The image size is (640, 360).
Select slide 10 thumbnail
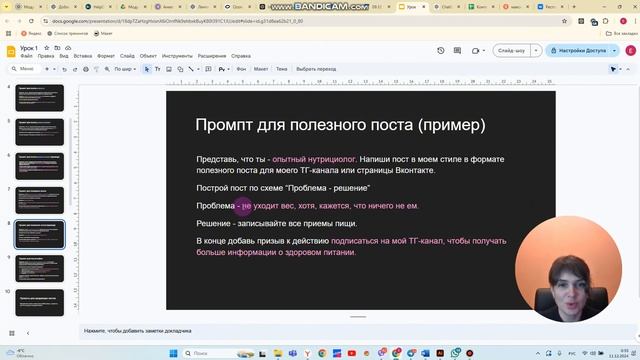click(40, 303)
